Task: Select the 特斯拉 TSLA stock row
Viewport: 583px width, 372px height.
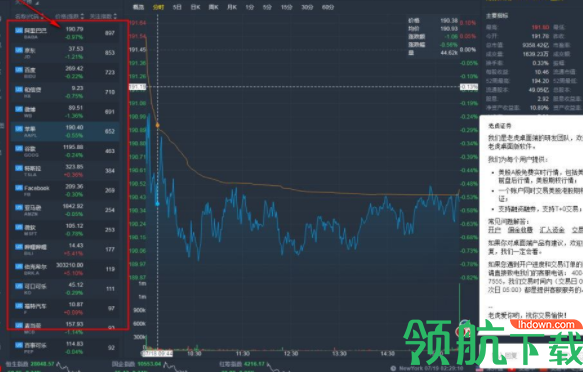Action: [65, 171]
